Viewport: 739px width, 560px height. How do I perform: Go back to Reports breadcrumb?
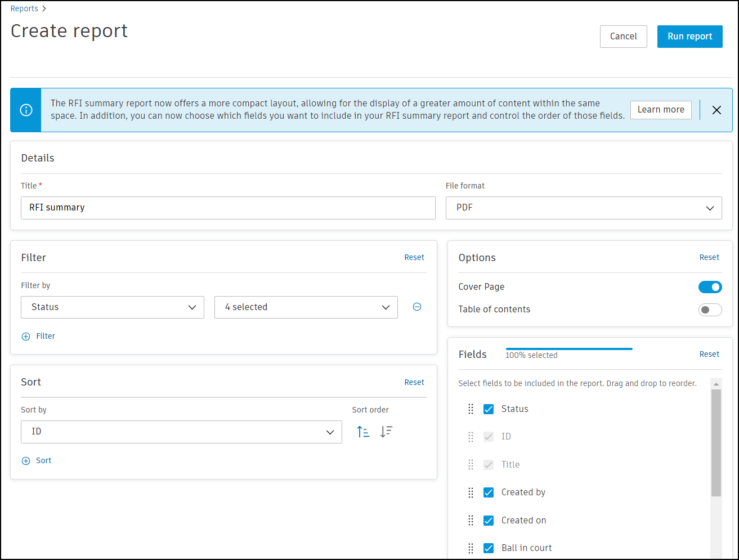point(24,8)
